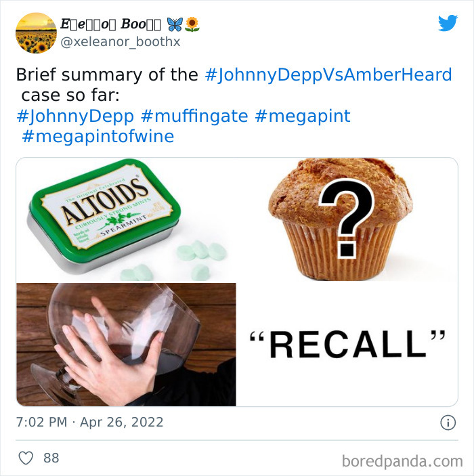Open the 7:02 PM Apr 26, 2022 timestamp
Image resolution: width=474 pixels, height=476 pixels.
tap(89, 423)
